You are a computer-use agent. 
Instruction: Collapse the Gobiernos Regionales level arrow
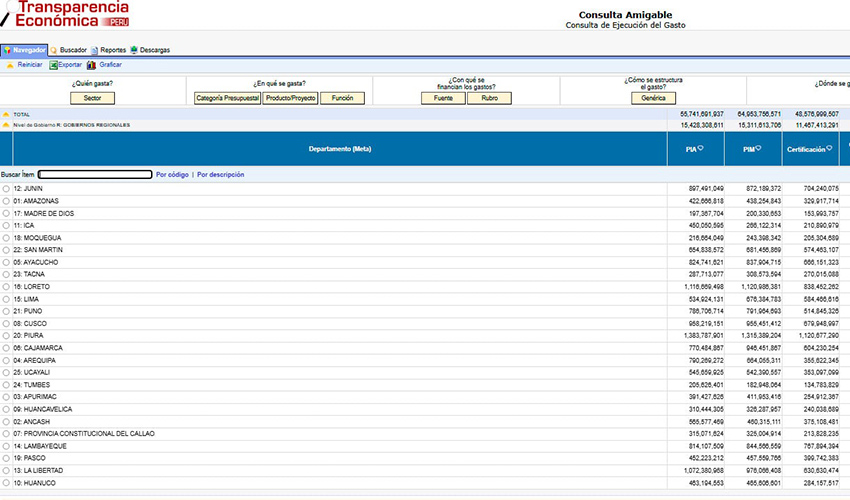pos(6,125)
